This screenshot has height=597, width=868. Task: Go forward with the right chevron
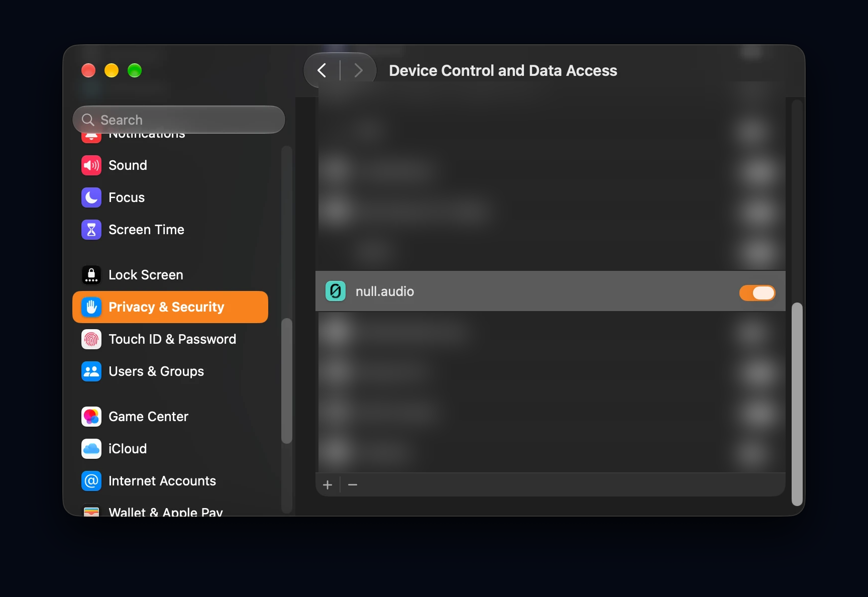pyautogui.click(x=358, y=70)
